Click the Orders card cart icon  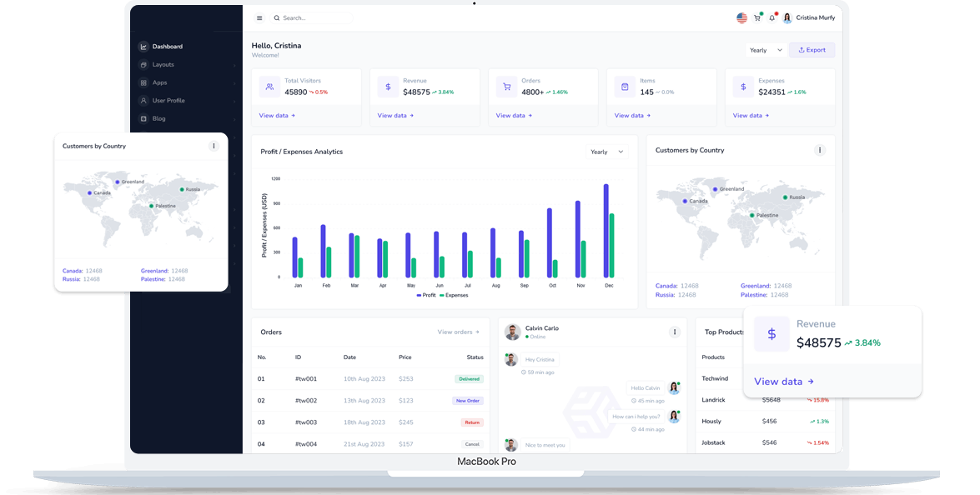[x=506, y=87]
